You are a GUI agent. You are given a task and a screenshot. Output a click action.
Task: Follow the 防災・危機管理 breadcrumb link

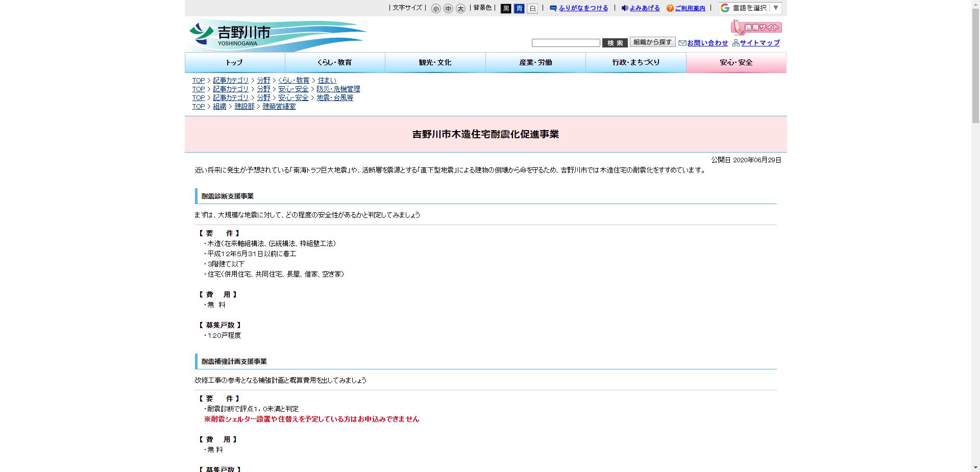coord(337,89)
